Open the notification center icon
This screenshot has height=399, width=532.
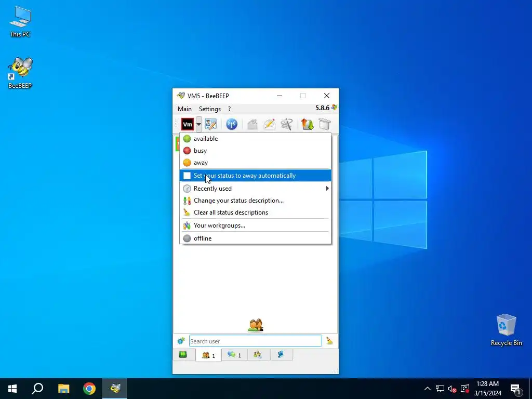pos(516,389)
